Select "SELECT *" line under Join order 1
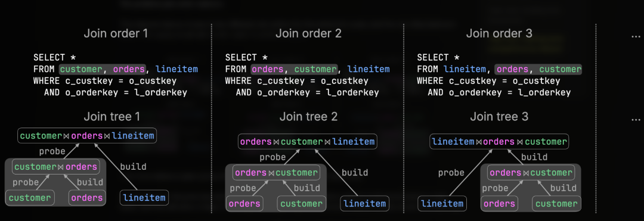 click(x=55, y=57)
